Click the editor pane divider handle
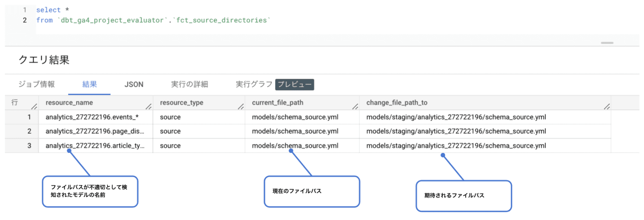644x220 pixels. click(x=607, y=42)
